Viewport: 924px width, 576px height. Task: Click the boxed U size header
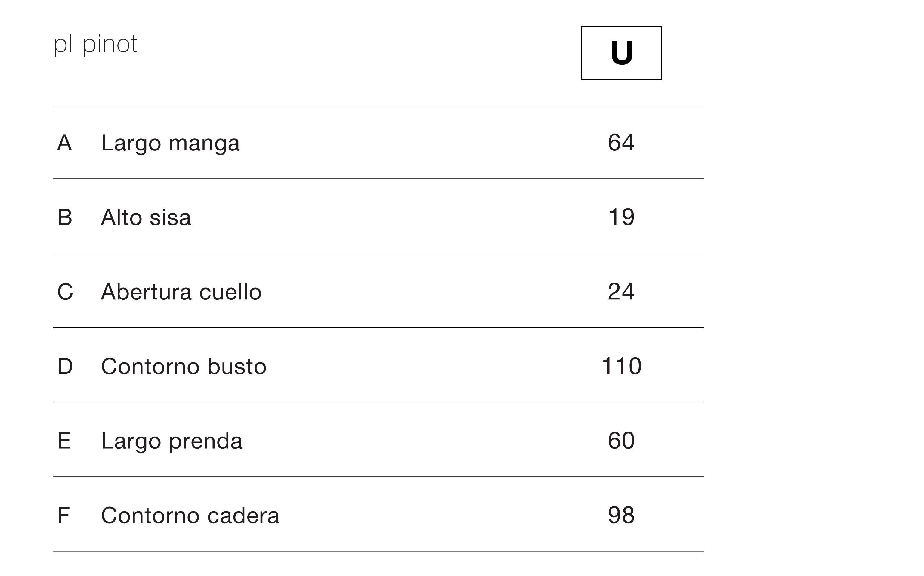point(621,53)
